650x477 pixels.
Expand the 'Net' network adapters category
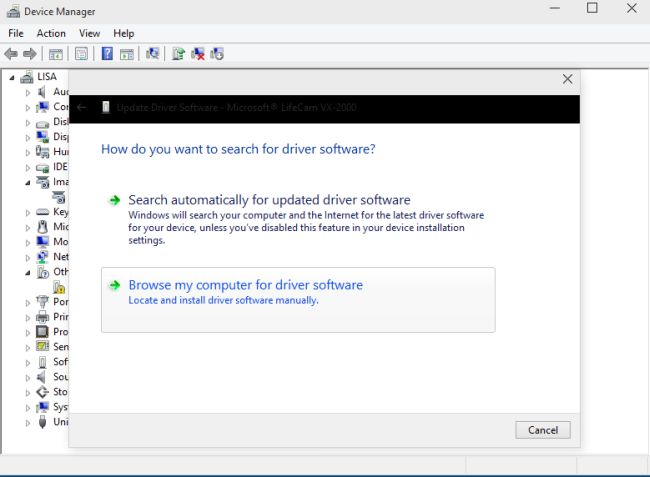point(28,258)
